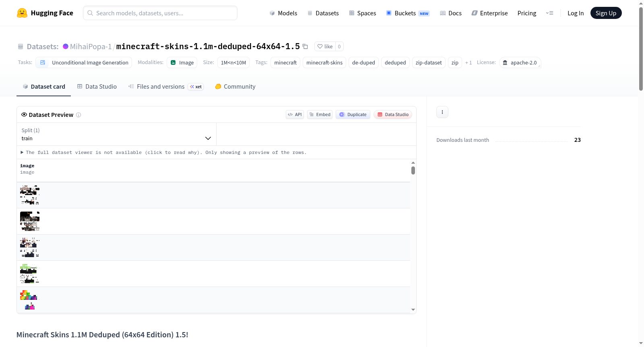This screenshot has height=347, width=644.
Task: Click the eye icon in Dataset Preview header
Action: point(24,114)
